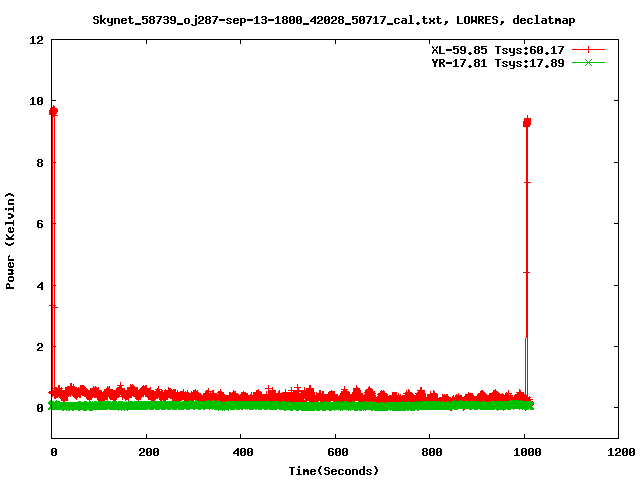Click the red XL legend line sample
Viewport: 640px width, 480px height.
coord(588,50)
